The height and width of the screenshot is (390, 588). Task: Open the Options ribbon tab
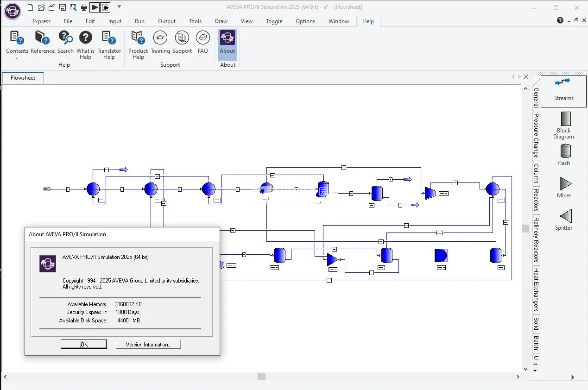pos(305,21)
